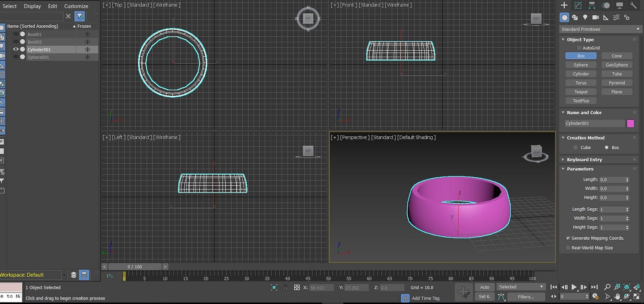Click the Teapot primitive button

click(x=581, y=92)
